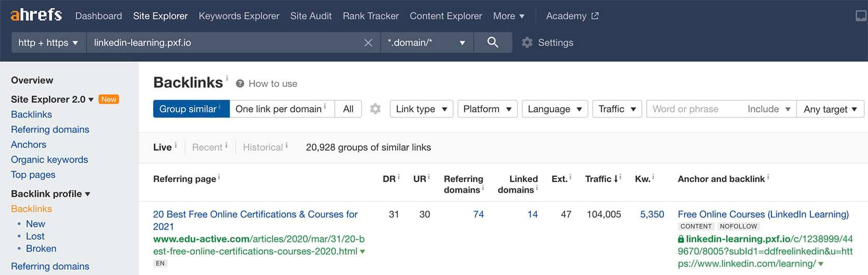This screenshot has width=868, height=275.
Task: Expand the backlink URL dropdown arrow
Action: (x=821, y=264)
